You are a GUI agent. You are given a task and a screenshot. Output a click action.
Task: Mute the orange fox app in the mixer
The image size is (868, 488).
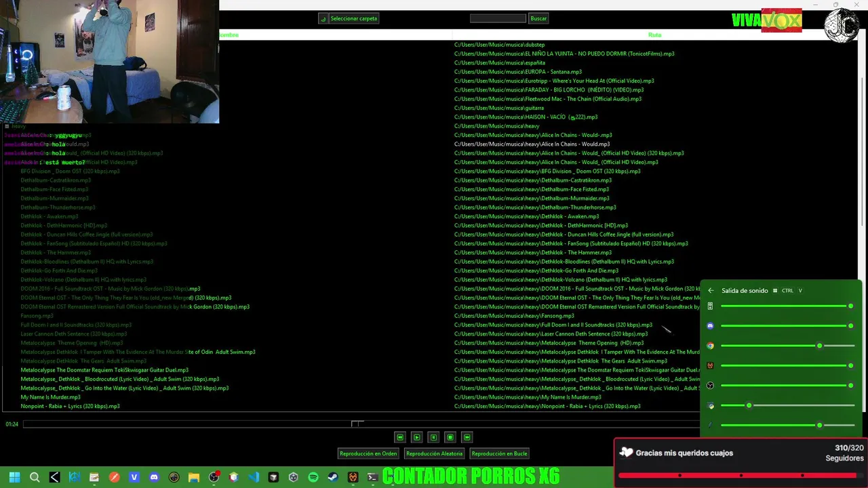[x=710, y=365]
